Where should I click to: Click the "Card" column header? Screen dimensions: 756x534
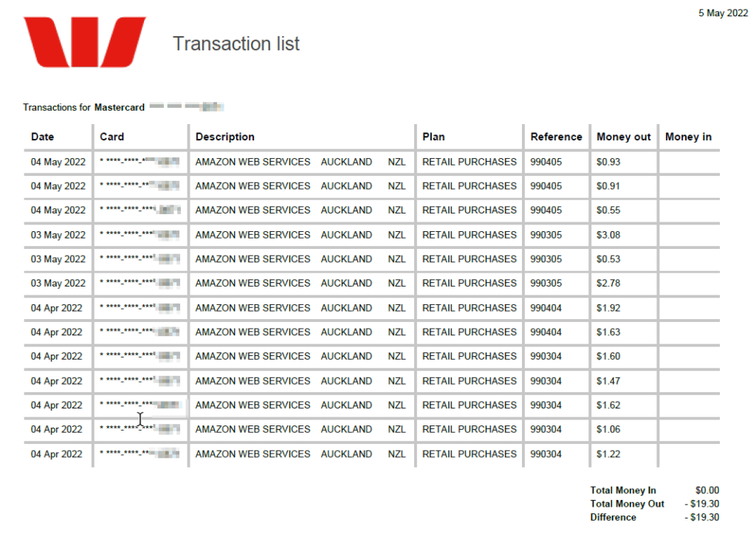(x=112, y=137)
